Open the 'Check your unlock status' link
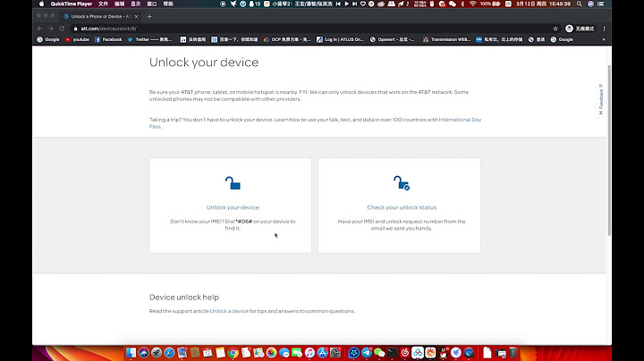 pyautogui.click(x=402, y=207)
